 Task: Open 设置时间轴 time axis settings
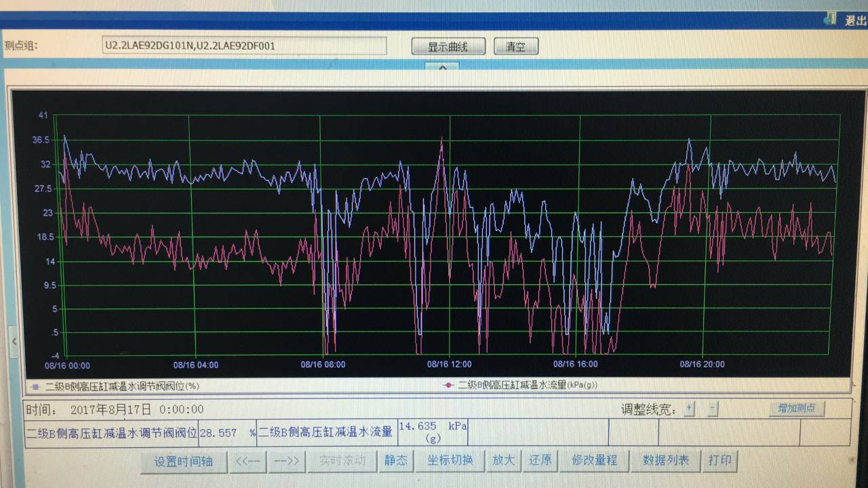pyautogui.click(x=183, y=461)
